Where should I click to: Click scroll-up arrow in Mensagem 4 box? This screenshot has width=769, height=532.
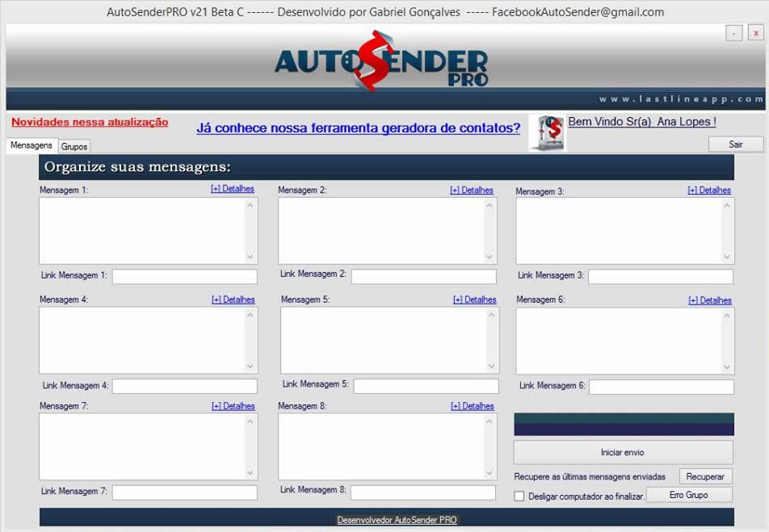(250, 314)
